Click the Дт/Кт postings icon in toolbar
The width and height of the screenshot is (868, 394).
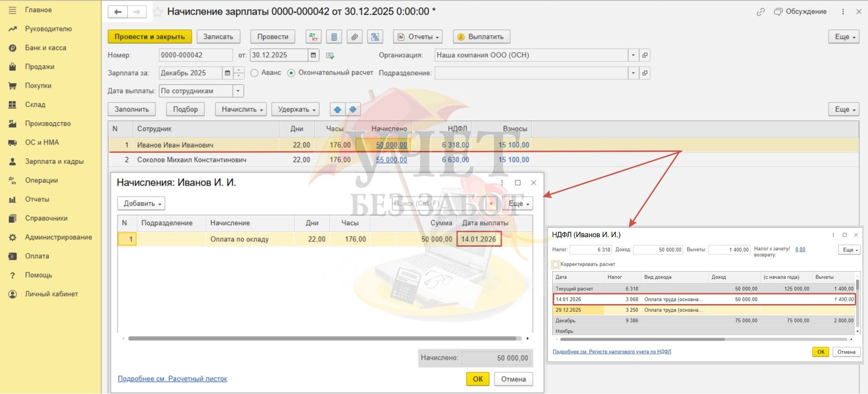point(313,37)
